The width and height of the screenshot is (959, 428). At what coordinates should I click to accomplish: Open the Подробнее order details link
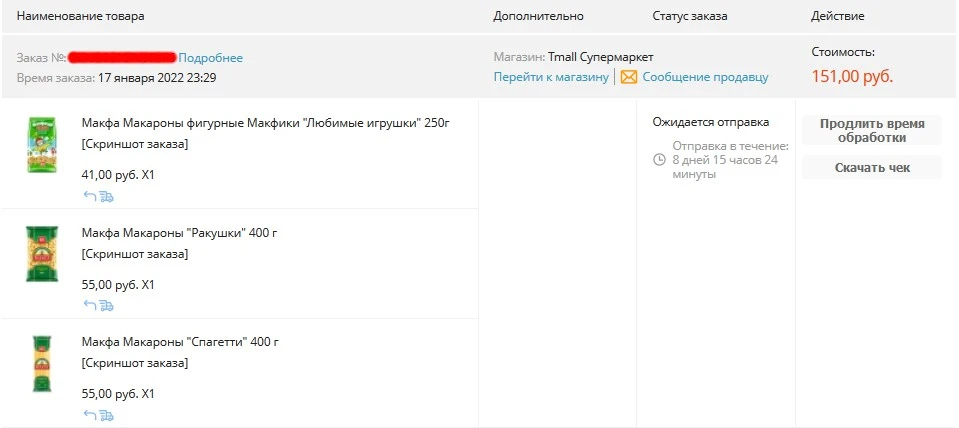210,58
